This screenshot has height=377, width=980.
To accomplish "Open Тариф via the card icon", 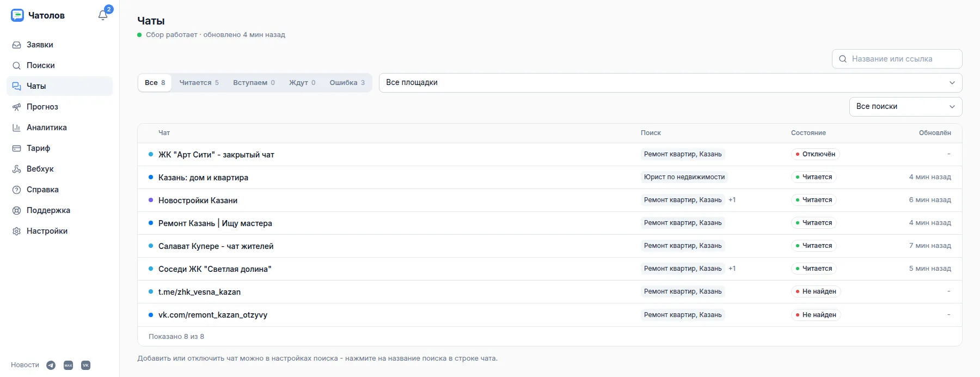I will tap(17, 148).
